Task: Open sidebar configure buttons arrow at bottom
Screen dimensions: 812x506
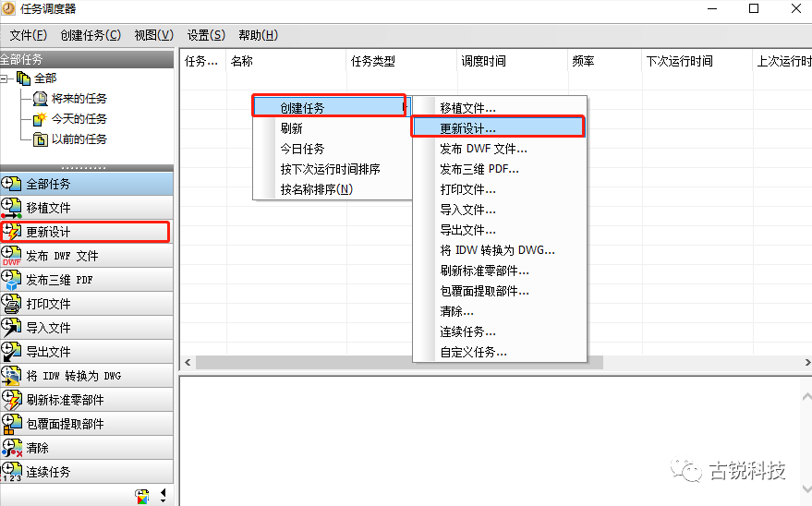Action: [164, 496]
